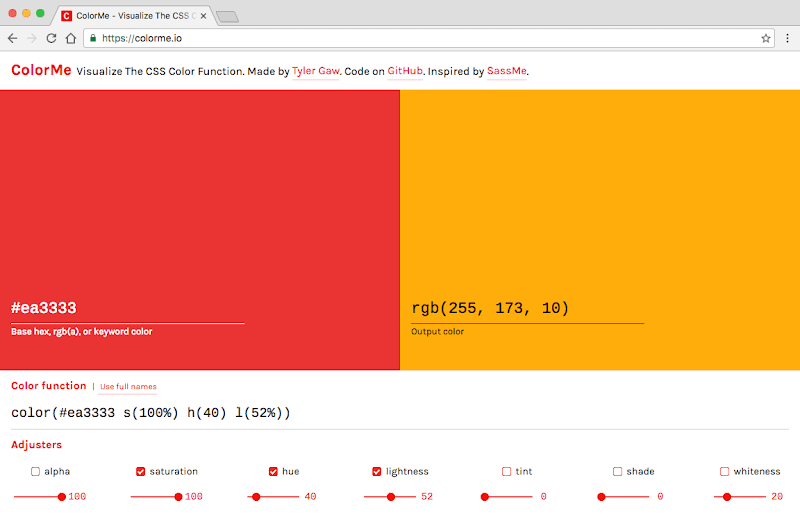800x526 pixels.
Task: Click the whiteness slider handle at 20
Action: point(727,497)
